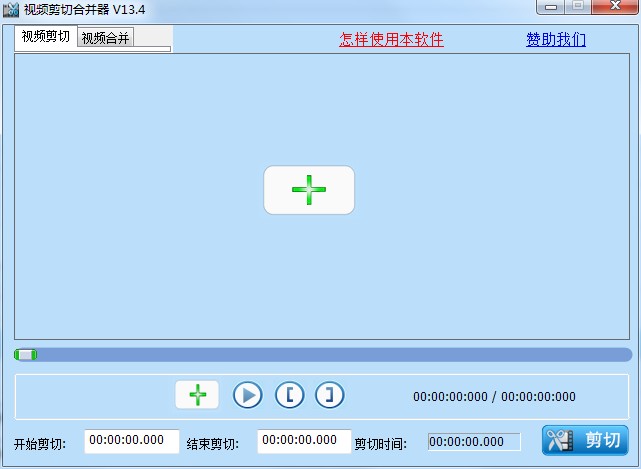This screenshot has height=469, width=641.
Task: Open the 怎样使用本软件 help link
Action: 391,40
